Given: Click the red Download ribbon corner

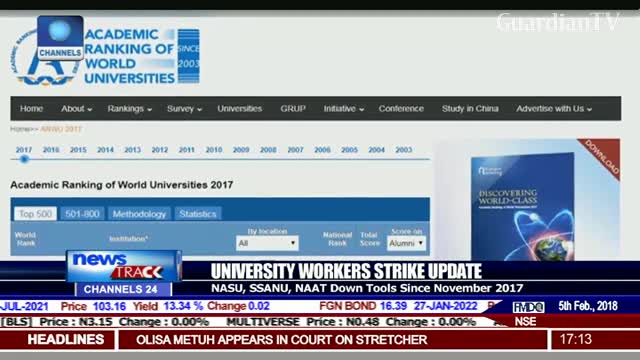Looking at the screenshot, I should [x=601, y=157].
